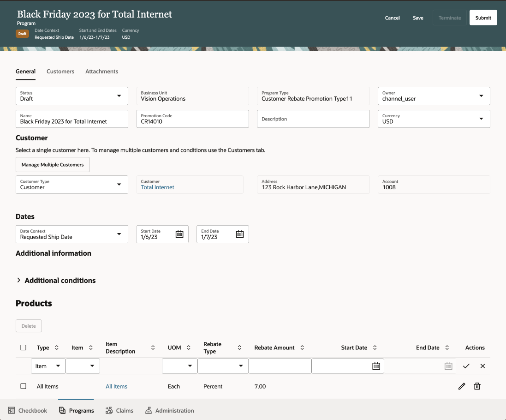Image resolution: width=506 pixels, height=420 pixels.
Task: Delete the All Items row via trash icon
Action: pos(477,386)
